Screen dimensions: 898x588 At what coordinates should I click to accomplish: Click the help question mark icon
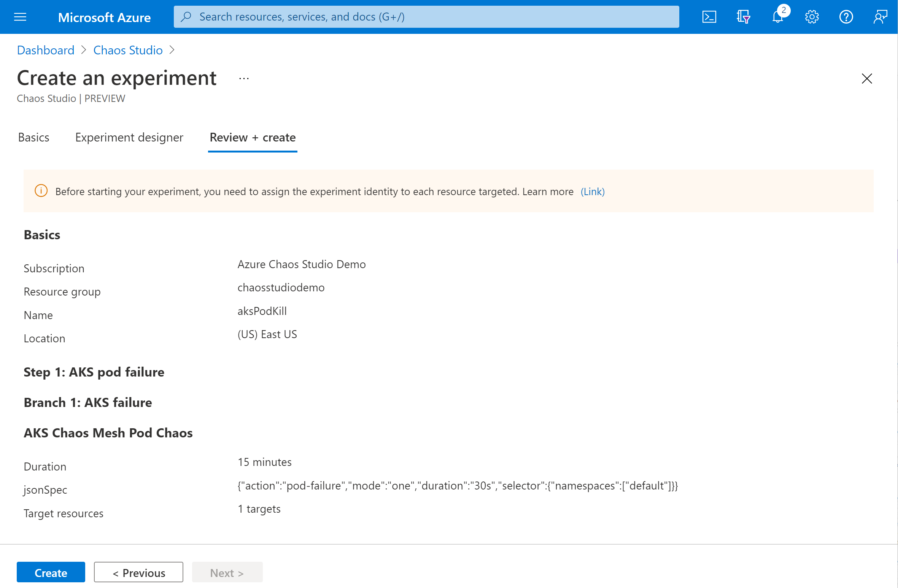tap(846, 16)
